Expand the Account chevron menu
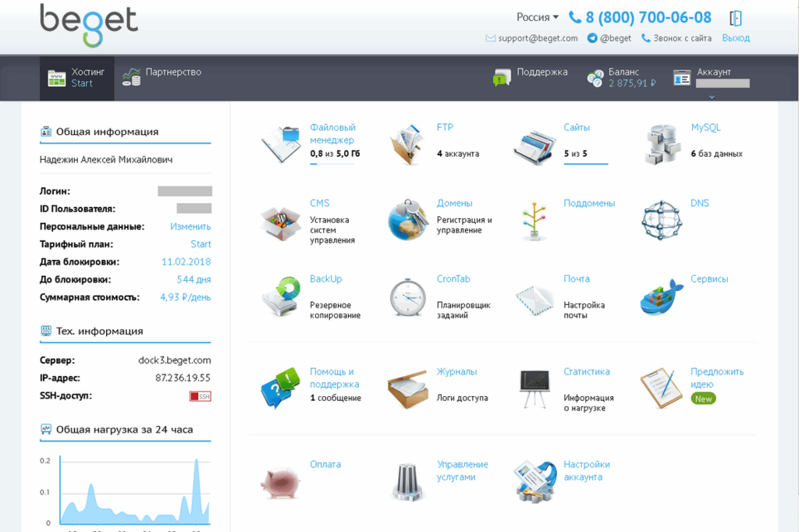Viewport: 799px width, 532px height. tap(711, 97)
